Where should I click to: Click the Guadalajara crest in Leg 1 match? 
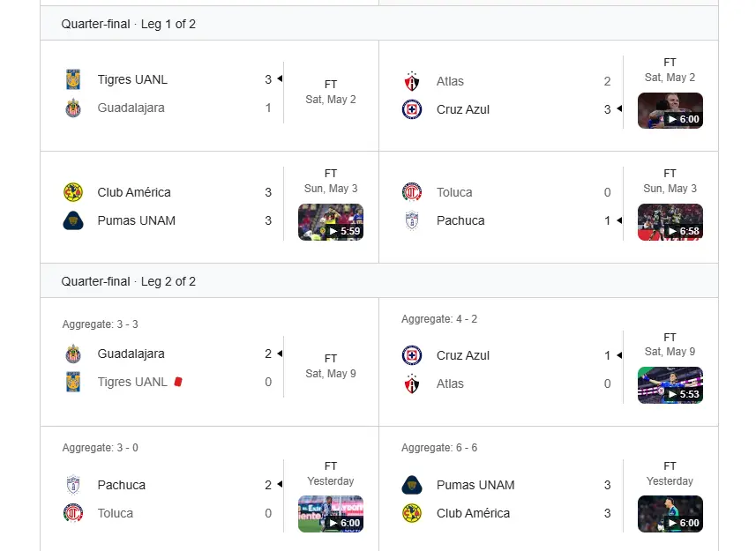pyautogui.click(x=73, y=108)
